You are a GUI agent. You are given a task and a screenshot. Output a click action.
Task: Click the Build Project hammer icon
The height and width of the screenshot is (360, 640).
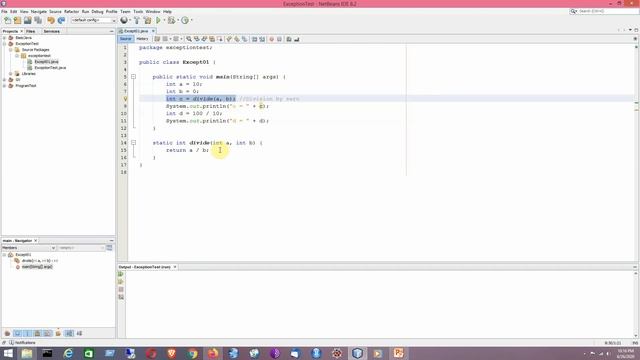point(137,20)
